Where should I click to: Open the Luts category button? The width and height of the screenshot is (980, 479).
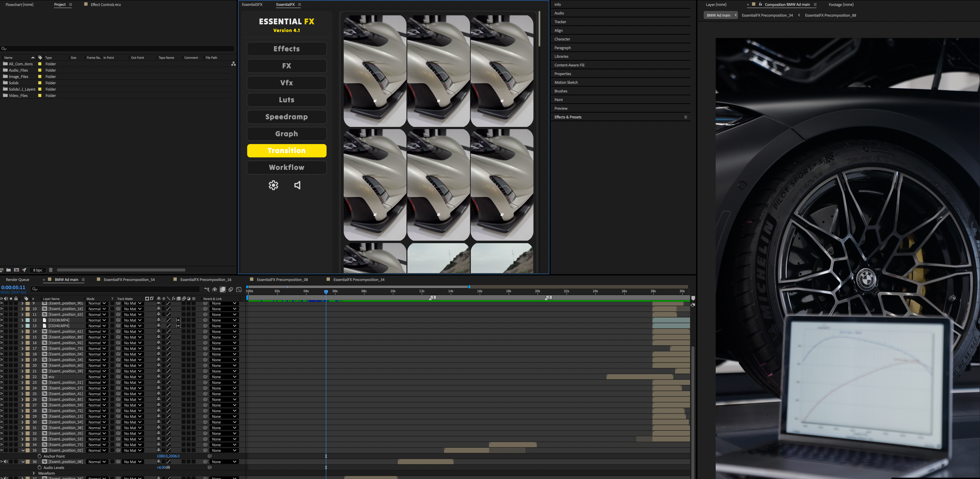(x=286, y=100)
